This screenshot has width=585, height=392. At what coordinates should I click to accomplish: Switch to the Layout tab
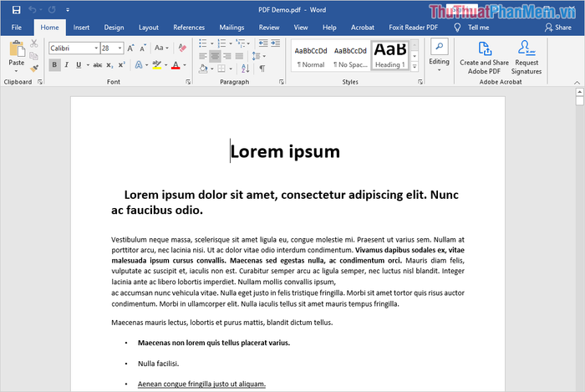coord(149,28)
